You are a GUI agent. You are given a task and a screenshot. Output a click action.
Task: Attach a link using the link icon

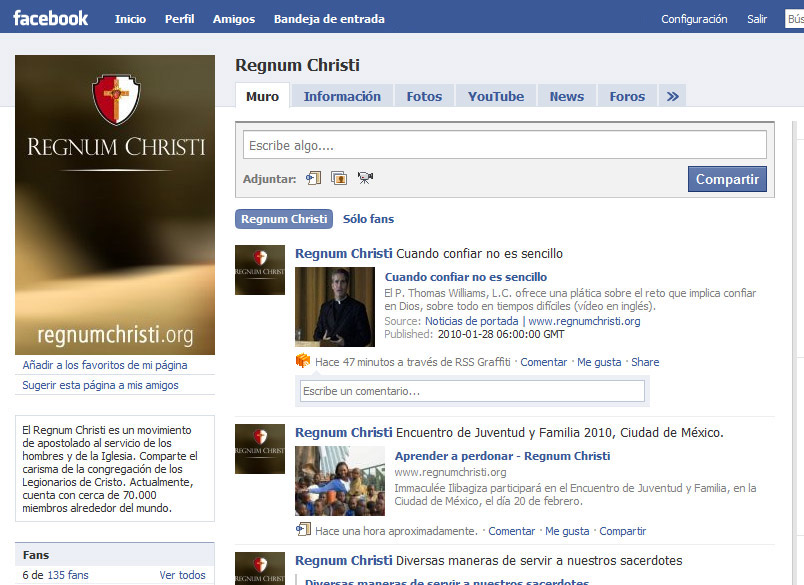click(313, 178)
